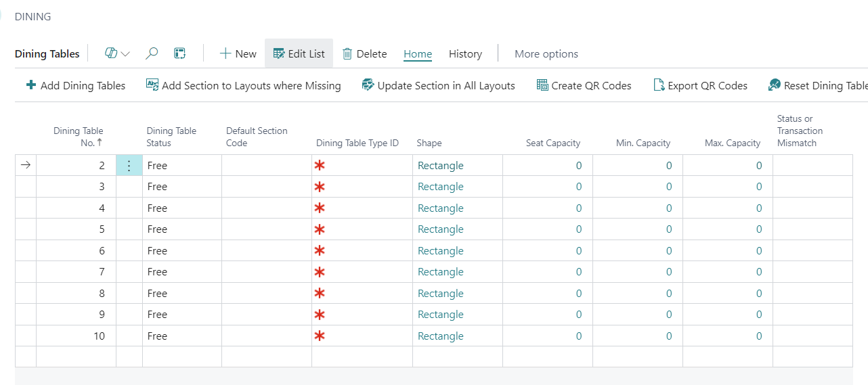Select Seat Capacity value for table 10
868x385 pixels.
pos(578,336)
